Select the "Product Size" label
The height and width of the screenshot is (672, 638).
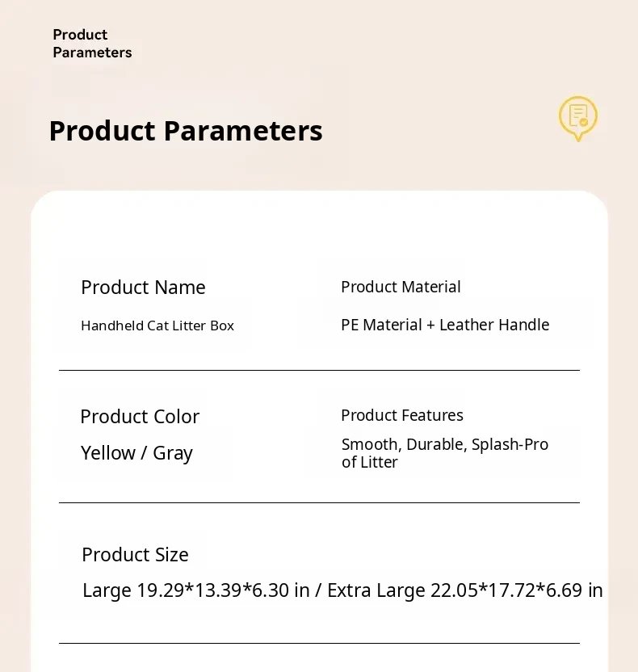[x=135, y=555]
